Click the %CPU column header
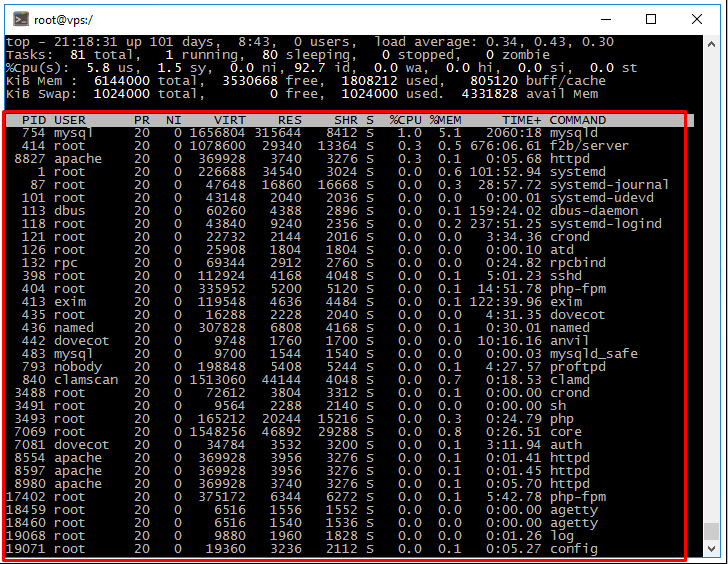This screenshot has height=564, width=728. tap(404, 120)
